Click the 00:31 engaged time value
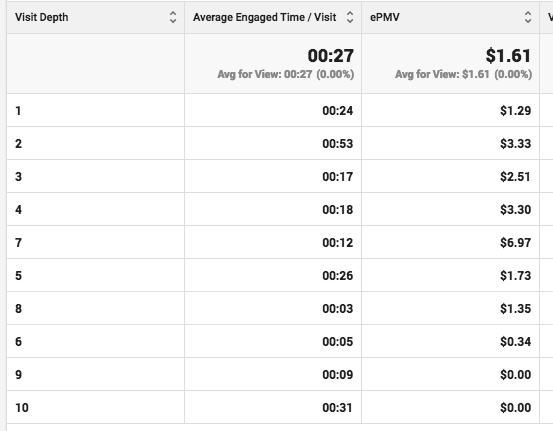The height and width of the screenshot is (431, 553). click(x=338, y=407)
